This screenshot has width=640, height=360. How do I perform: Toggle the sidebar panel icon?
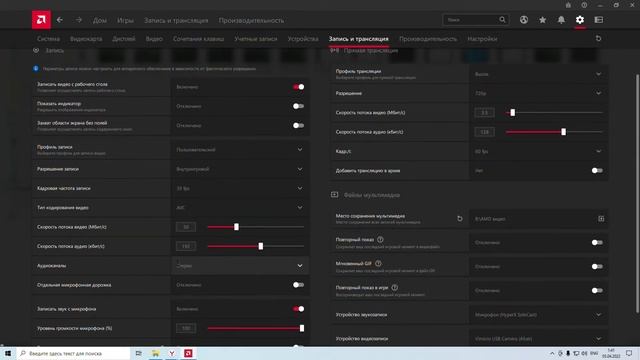coord(599,20)
